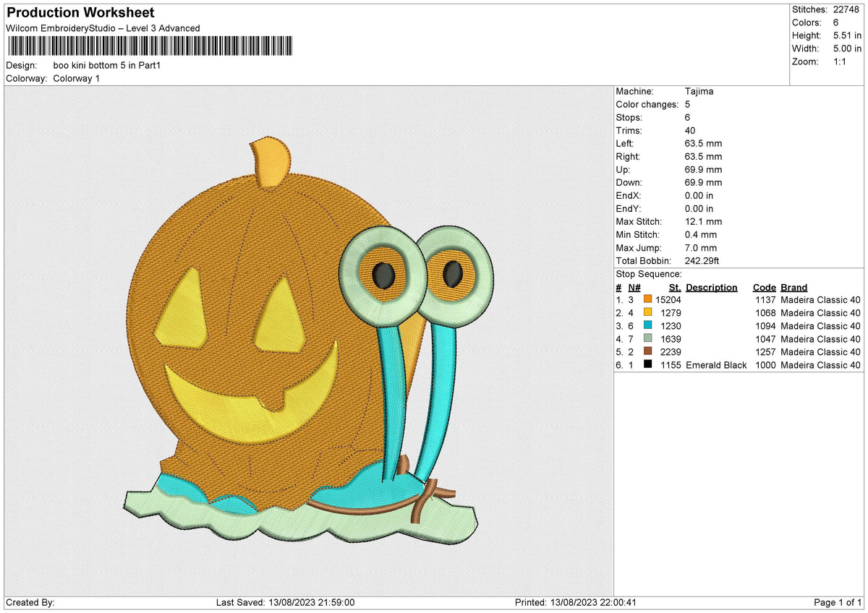Click the Emerald Black thread swatch
The width and height of the screenshot is (868, 613).
[x=648, y=365]
